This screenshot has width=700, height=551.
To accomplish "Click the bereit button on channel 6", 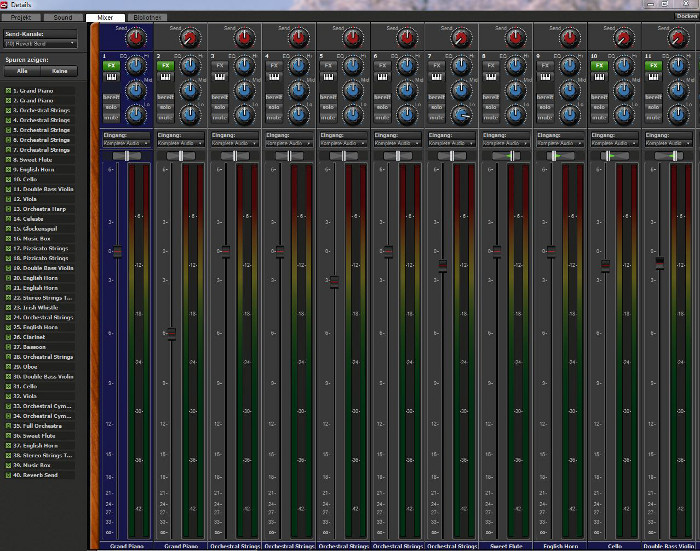I will click(382, 97).
